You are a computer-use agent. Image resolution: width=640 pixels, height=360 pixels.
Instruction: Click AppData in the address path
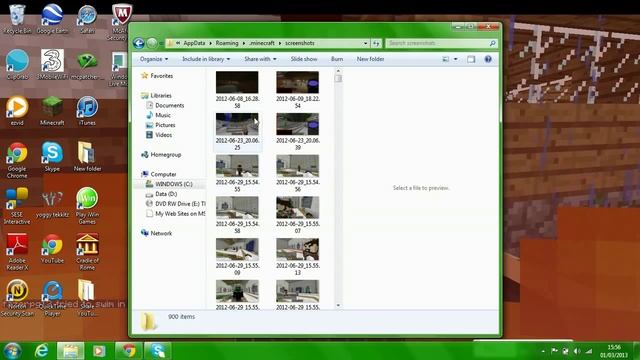194,43
